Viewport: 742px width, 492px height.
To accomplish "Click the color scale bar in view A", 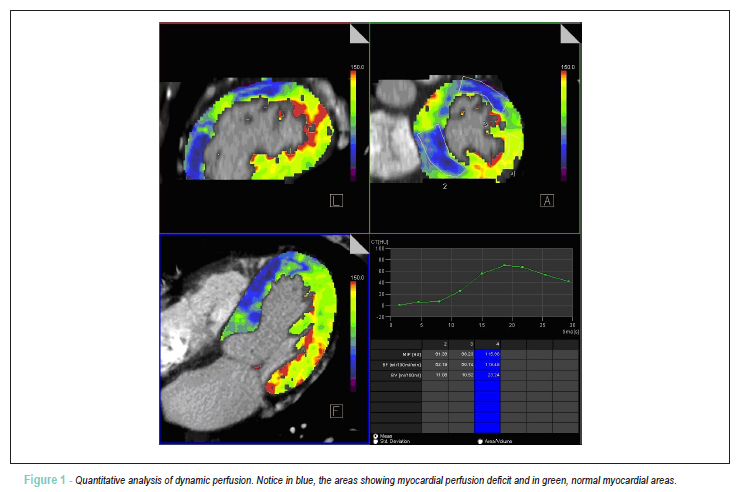I will [564, 126].
